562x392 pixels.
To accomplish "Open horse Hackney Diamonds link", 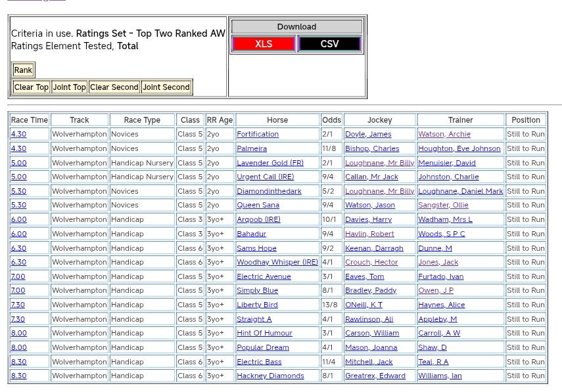I will [270, 376].
